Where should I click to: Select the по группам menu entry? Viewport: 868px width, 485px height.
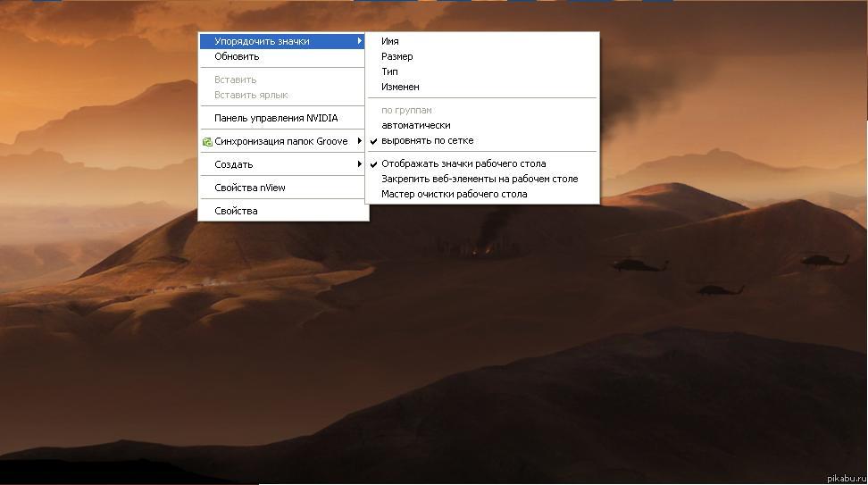click(406, 110)
